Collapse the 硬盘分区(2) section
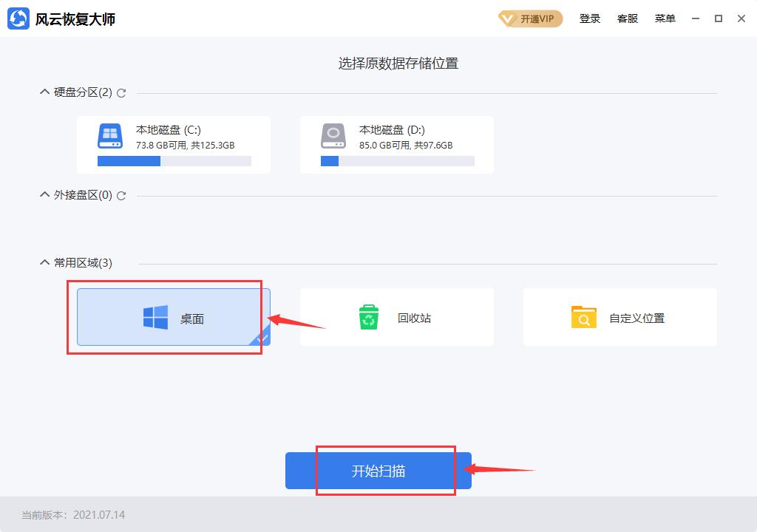Image resolution: width=757 pixels, height=532 pixels. [44, 92]
